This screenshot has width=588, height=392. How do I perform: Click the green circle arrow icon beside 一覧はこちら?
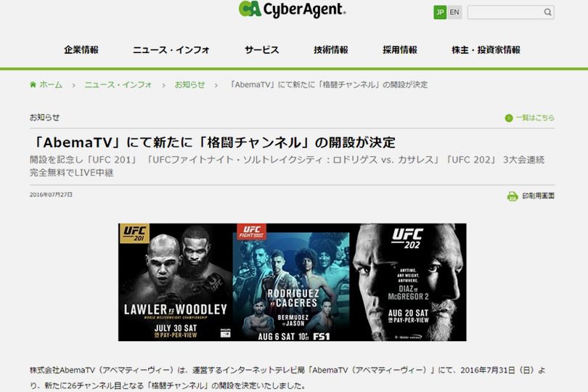click(x=508, y=118)
